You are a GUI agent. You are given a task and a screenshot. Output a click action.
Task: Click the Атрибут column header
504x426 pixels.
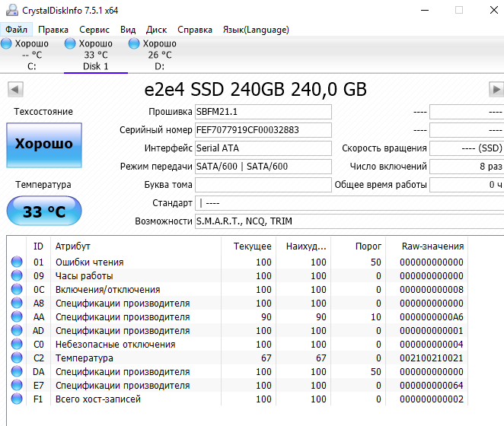pos(136,246)
